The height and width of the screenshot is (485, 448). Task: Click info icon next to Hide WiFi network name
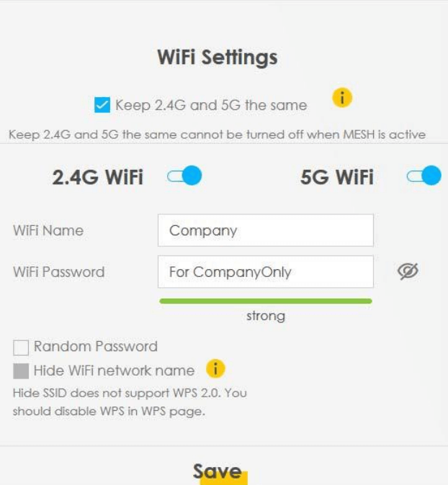[215, 369]
